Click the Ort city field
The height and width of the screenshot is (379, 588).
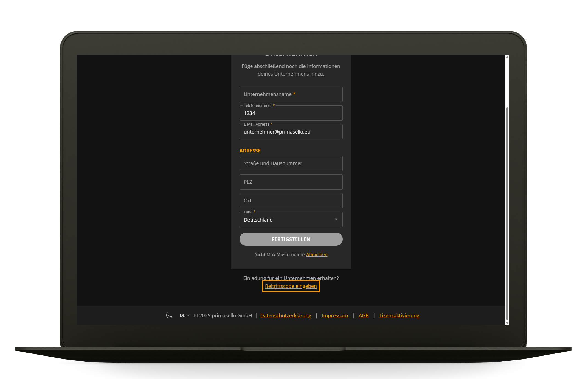291,201
